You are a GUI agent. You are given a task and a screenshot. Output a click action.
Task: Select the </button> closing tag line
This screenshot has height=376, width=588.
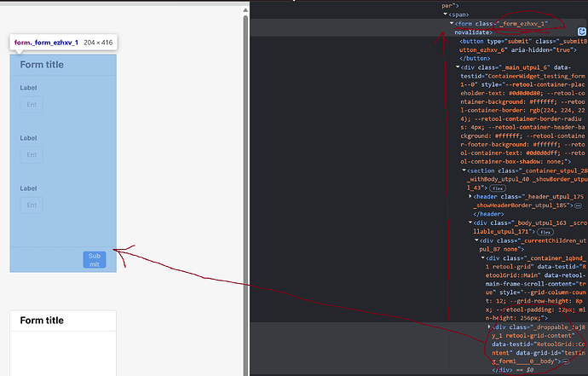pos(475,59)
